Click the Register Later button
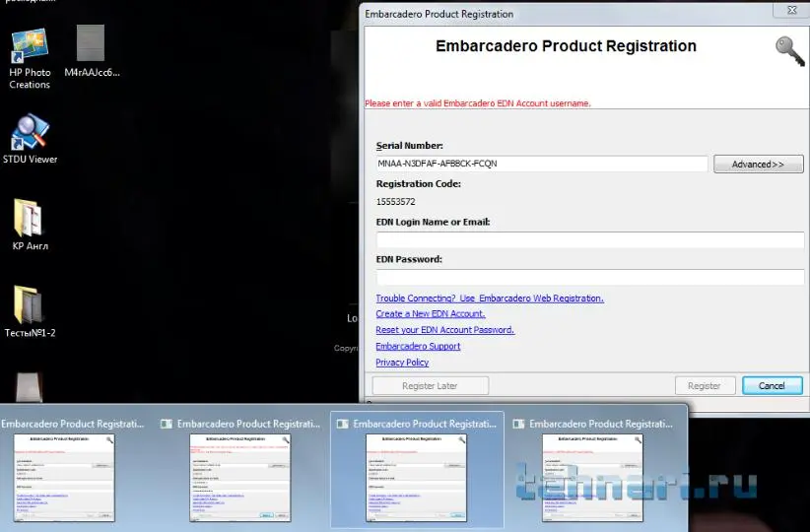The image size is (810, 532). point(430,386)
